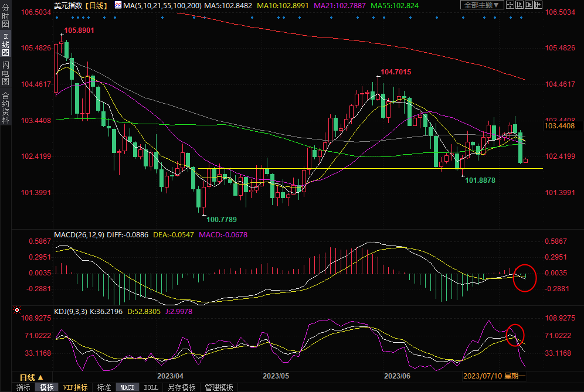
Task: Click the MA indicator chart icon
Action: pyautogui.click(x=118, y=5)
